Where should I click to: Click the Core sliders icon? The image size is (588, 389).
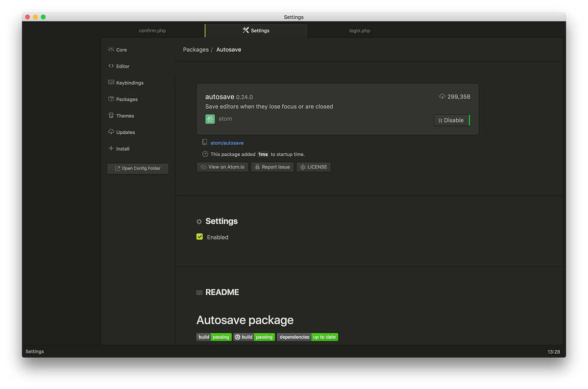(x=111, y=49)
